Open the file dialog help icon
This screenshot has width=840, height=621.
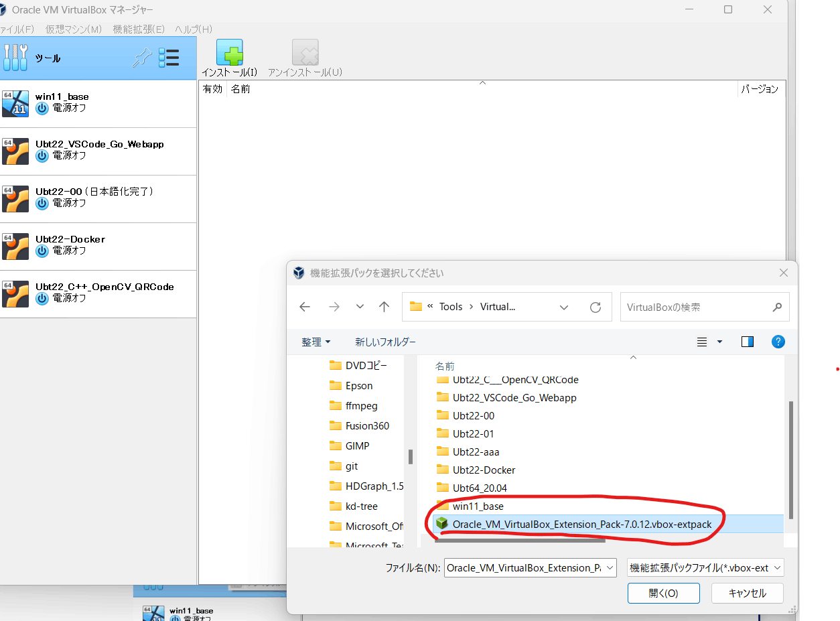tap(778, 342)
